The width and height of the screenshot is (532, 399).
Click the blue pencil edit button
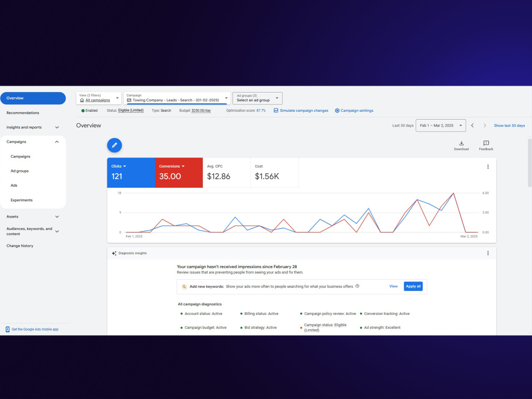click(114, 145)
